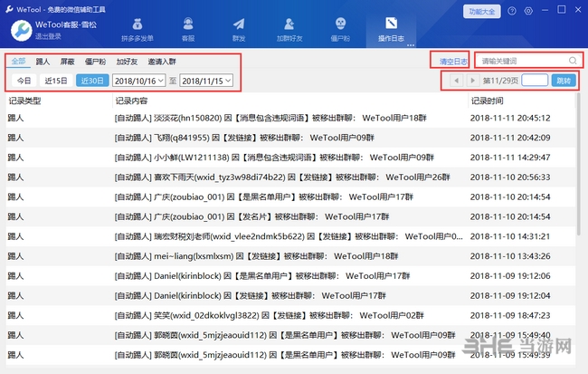Click the 第11/29页 page indicator
The width and height of the screenshot is (588, 374).
click(500, 81)
